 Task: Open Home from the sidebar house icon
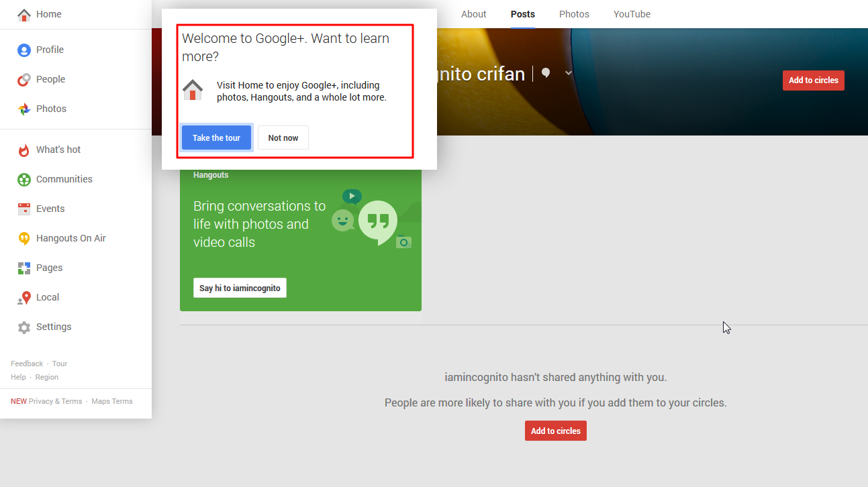coord(24,15)
